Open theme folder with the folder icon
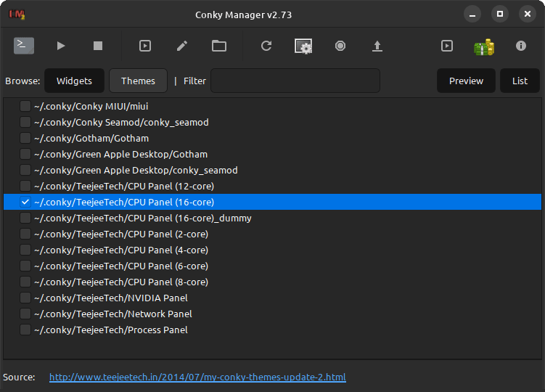545x392 pixels. pyautogui.click(x=219, y=46)
